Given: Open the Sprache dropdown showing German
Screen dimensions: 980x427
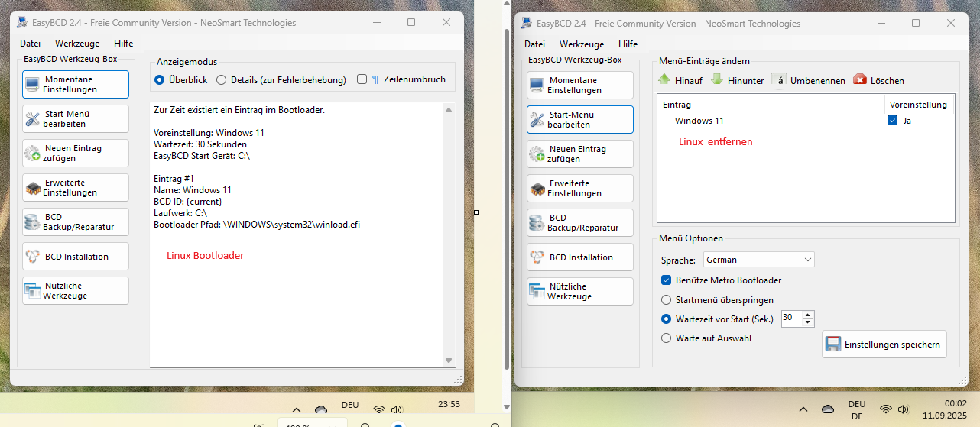Looking at the screenshot, I should 758,260.
